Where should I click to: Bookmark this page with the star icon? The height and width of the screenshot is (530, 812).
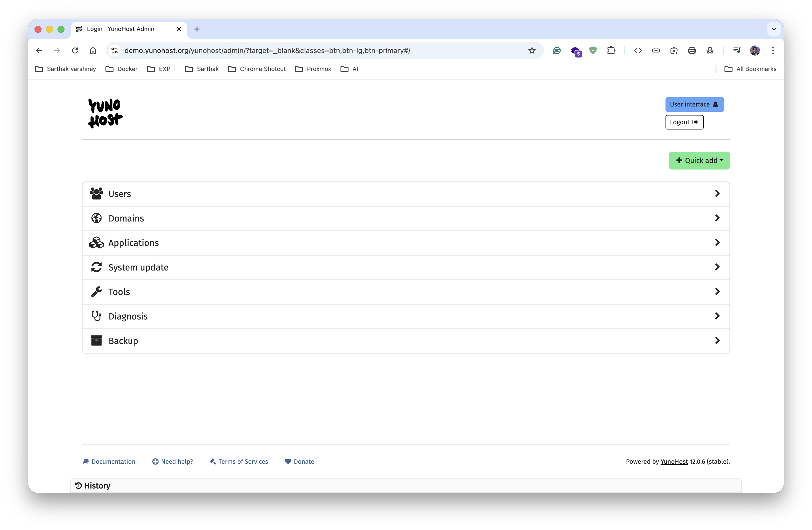[x=531, y=50]
